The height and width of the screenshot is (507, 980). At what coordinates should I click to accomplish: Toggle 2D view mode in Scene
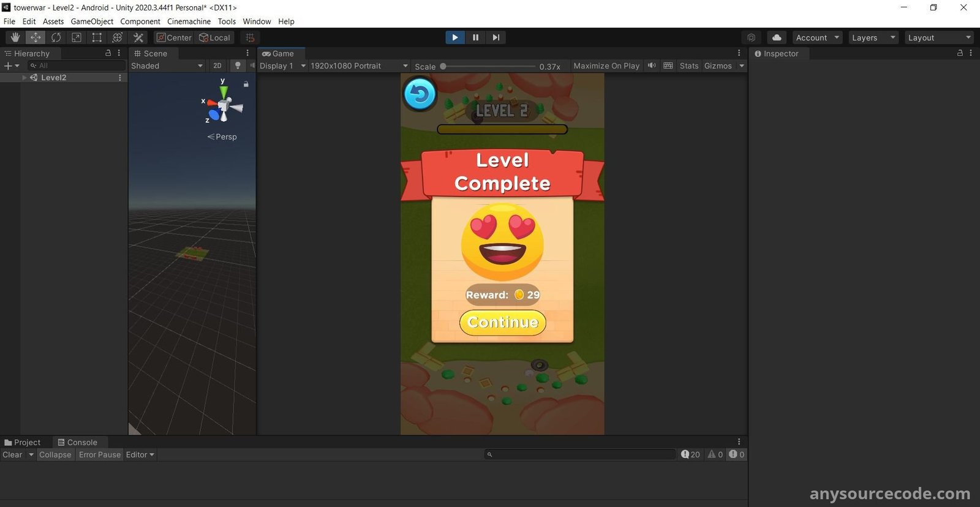click(x=217, y=66)
